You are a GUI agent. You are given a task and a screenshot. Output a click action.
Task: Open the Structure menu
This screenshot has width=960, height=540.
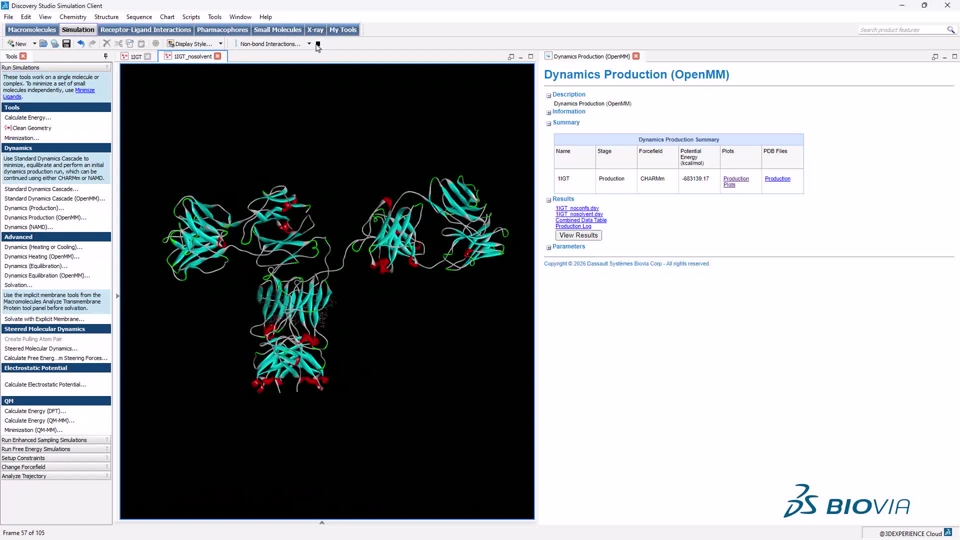(x=107, y=17)
